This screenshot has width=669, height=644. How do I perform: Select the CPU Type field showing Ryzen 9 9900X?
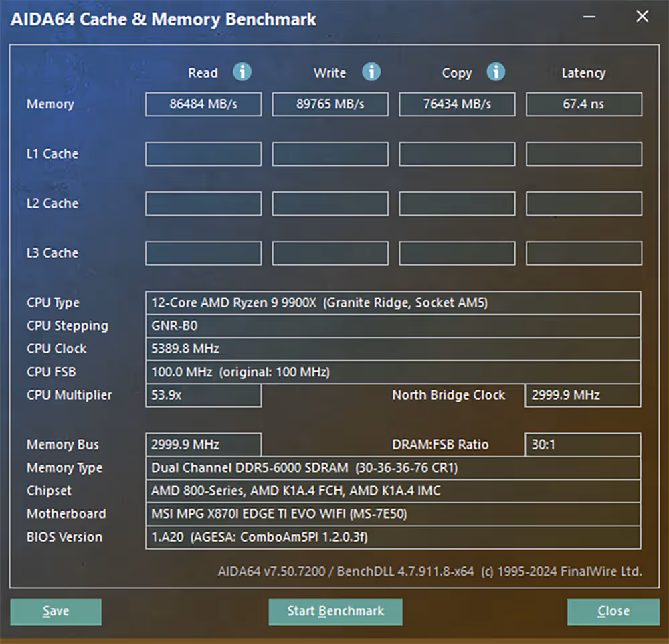[x=393, y=303]
